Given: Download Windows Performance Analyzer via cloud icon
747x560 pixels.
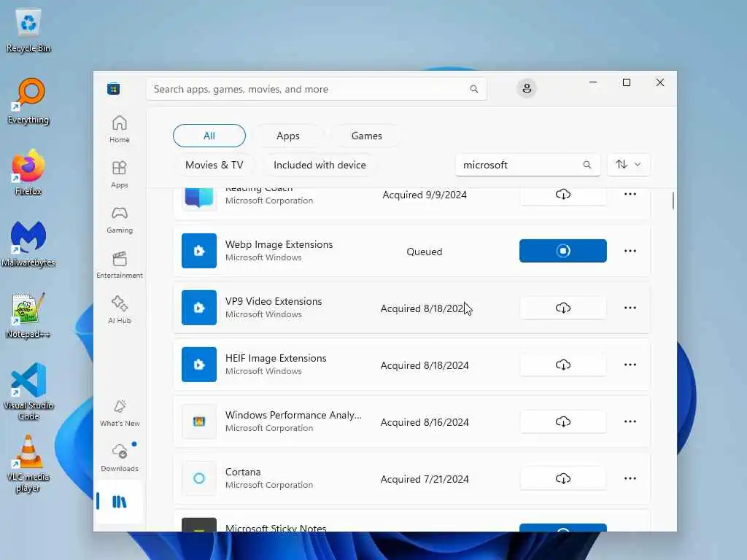Looking at the screenshot, I should tap(562, 422).
